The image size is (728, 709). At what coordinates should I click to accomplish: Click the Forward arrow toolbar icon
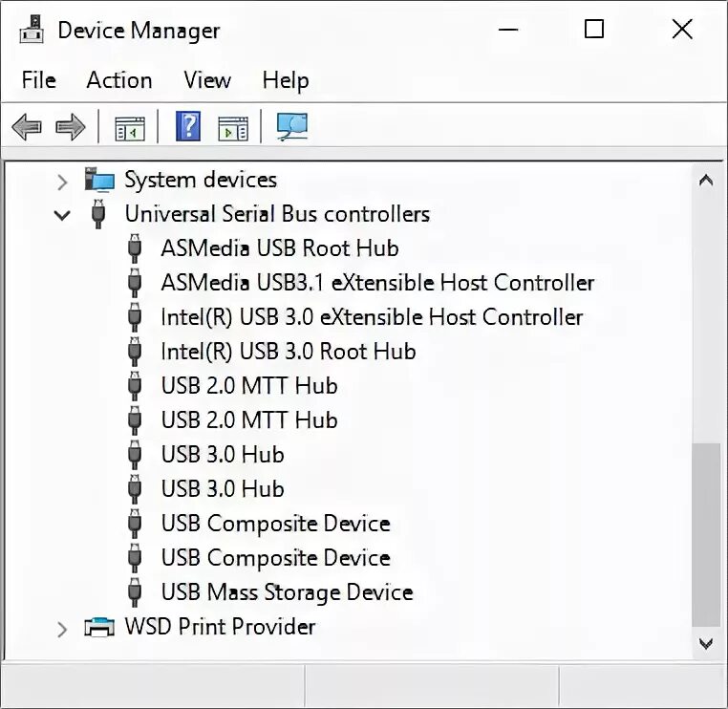pos(71,127)
